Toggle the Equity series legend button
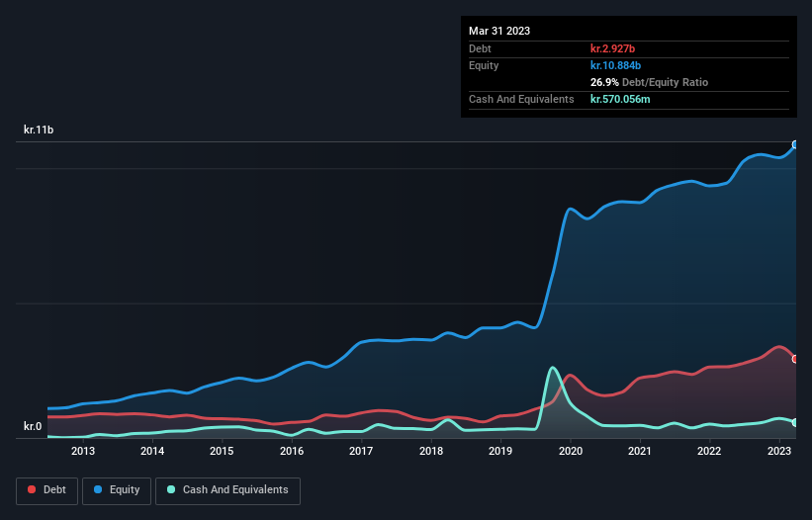 click(x=117, y=490)
